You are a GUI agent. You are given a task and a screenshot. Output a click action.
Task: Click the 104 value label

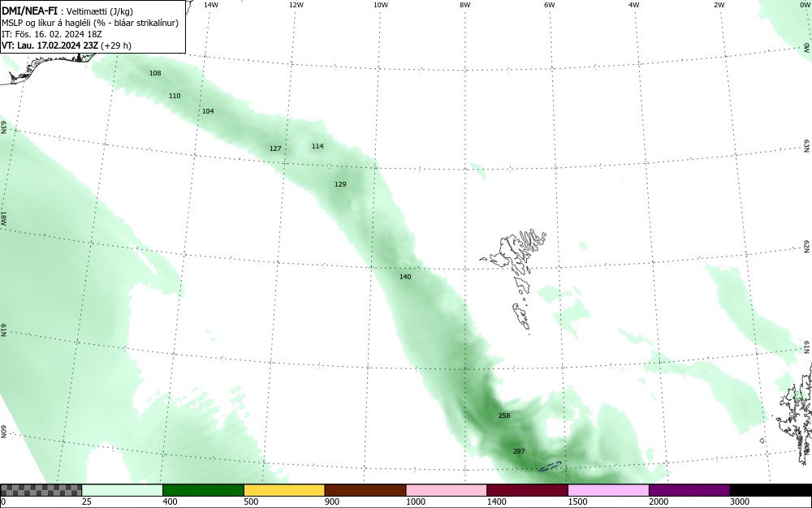(x=208, y=111)
